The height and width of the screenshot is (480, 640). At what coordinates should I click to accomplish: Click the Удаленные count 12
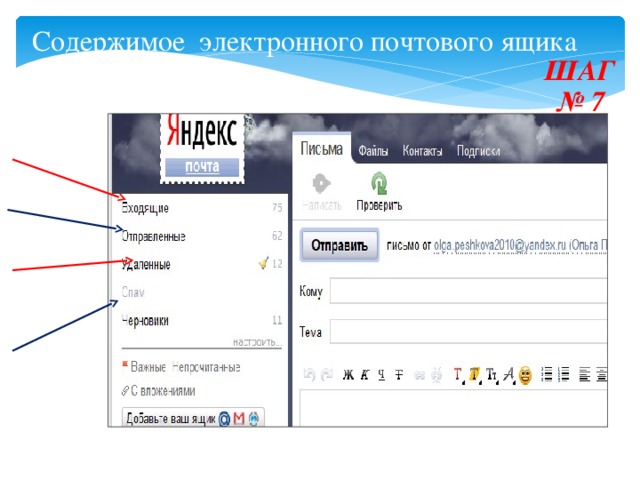(277, 264)
